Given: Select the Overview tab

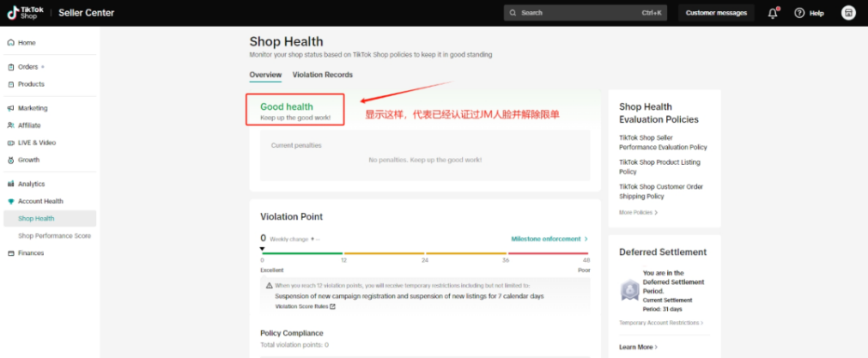Looking at the screenshot, I should [x=265, y=76].
